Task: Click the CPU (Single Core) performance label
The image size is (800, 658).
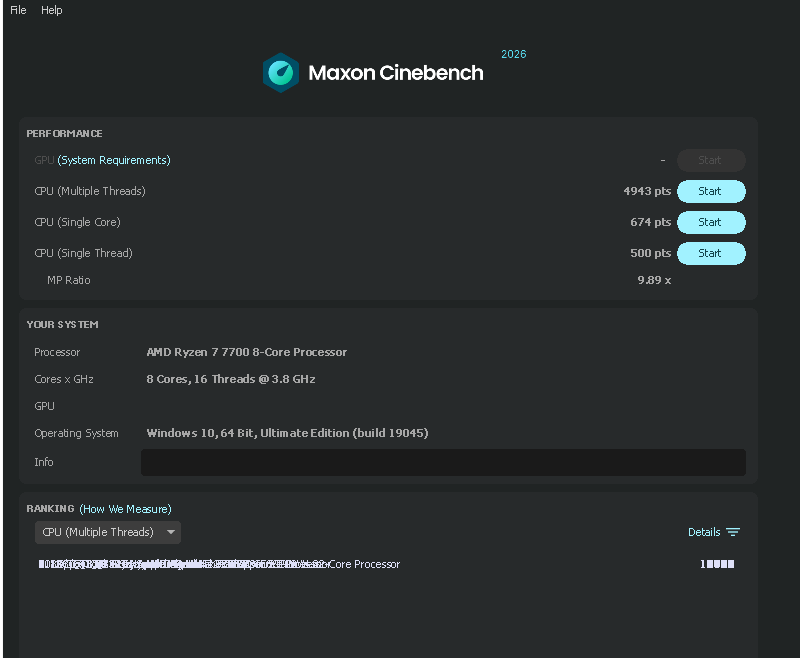Action: 78,222
